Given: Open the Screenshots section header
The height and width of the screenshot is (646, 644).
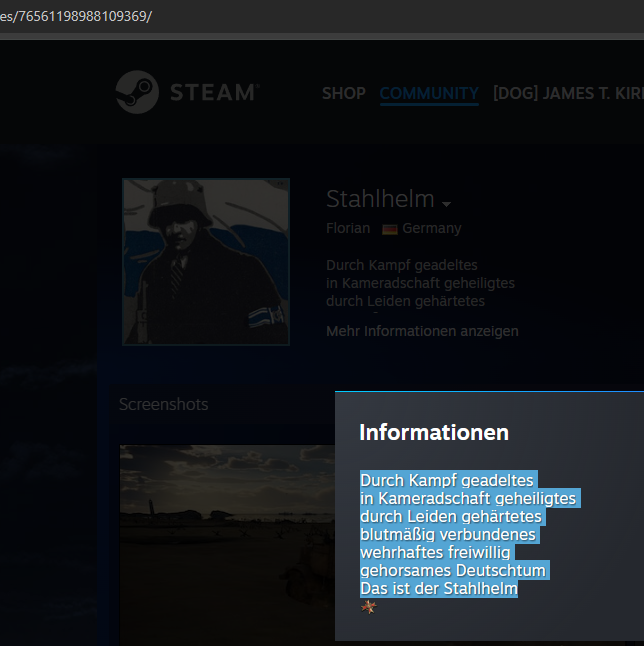Looking at the screenshot, I should click(164, 404).
